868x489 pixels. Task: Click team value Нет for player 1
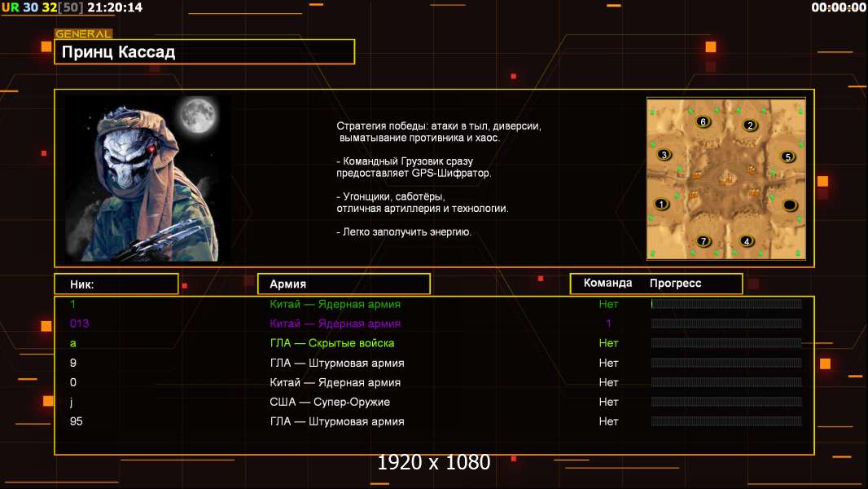click(x=608, y=304)
